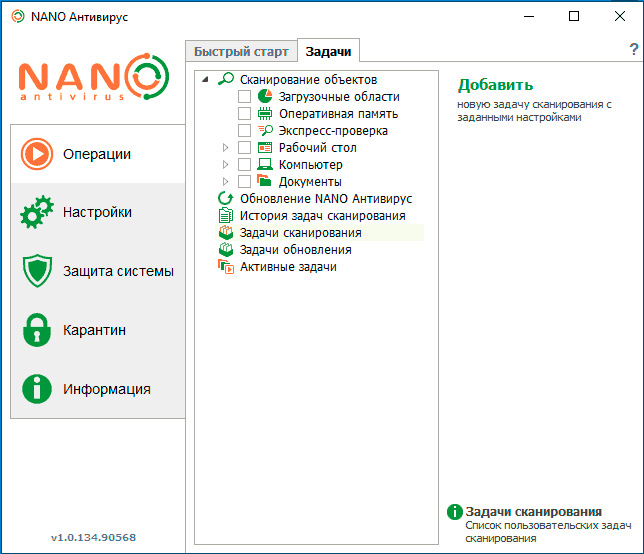This screenshot has width=644, height=554.
Task: Click the Защита системы shield icon
Action: point(37,271)
